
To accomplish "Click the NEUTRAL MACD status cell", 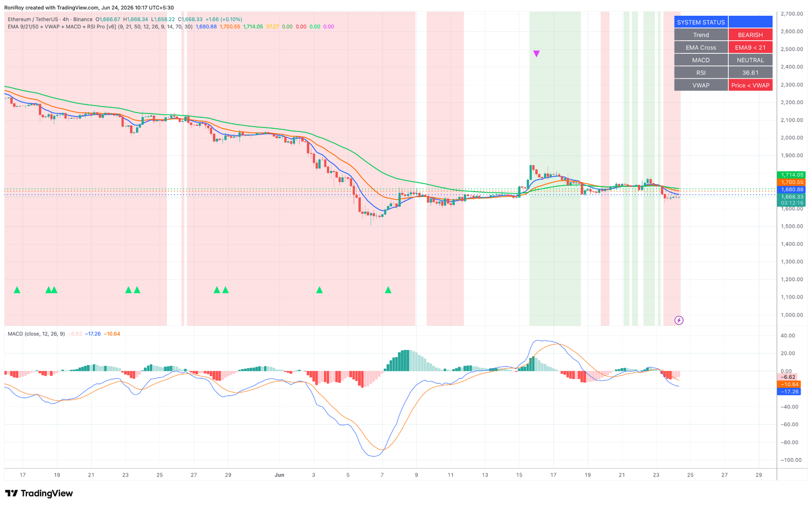I will (750, 60).
